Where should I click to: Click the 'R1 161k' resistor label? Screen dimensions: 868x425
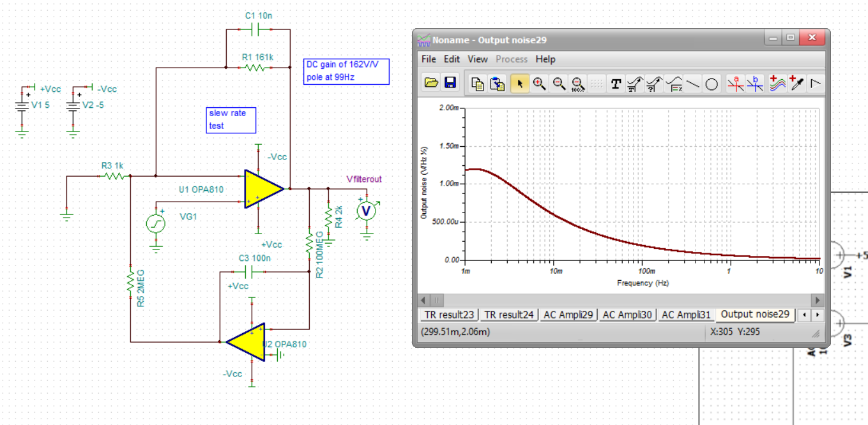pyautogui.click(x=258, y=57)
